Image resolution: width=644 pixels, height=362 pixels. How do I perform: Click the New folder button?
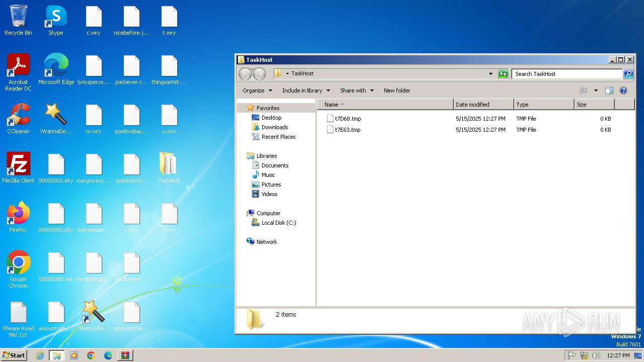pyautogui.click(x=397, y=90)
